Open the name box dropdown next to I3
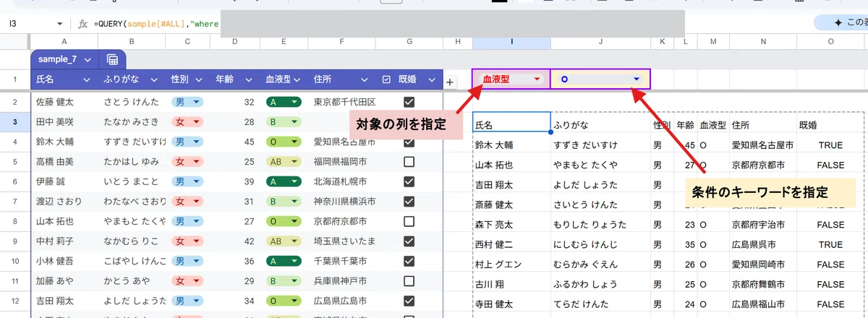 (x=59, y=24)
